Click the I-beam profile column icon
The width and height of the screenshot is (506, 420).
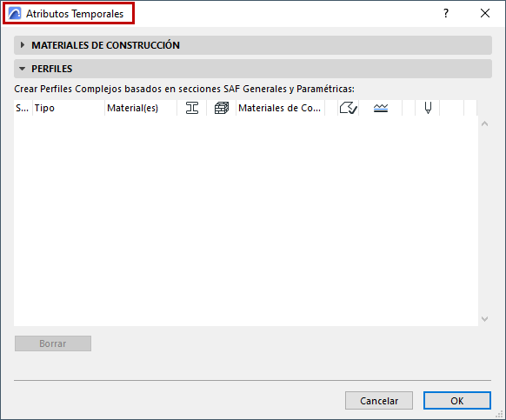tap(192, 108)
